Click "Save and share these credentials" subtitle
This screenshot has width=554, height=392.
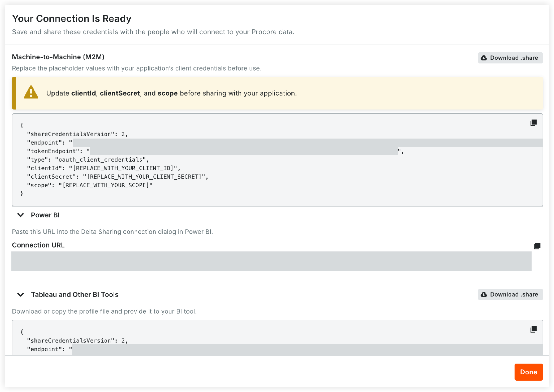[153, 32]
